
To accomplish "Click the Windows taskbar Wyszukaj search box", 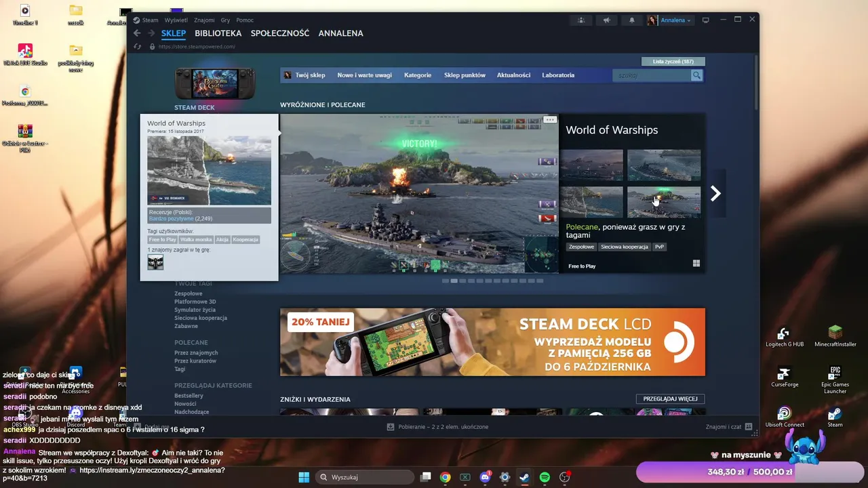I will 366,477.
